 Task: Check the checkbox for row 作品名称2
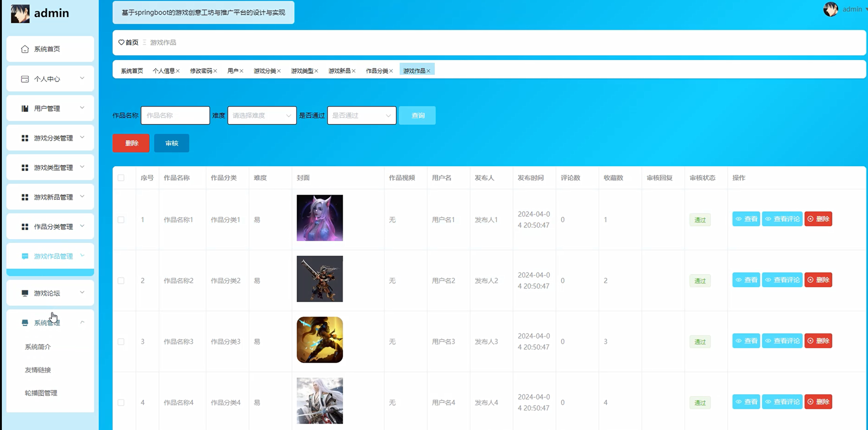pos(121,281)
